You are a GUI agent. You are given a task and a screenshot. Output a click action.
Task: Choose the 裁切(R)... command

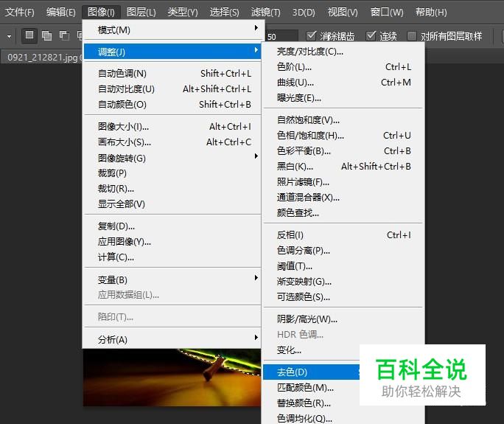(172, 189)
